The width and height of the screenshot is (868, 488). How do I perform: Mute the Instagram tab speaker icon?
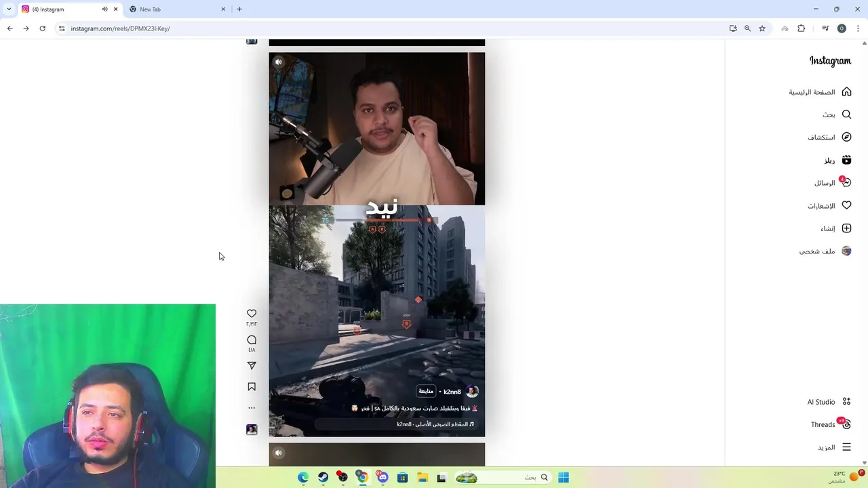(x=104, y=9)
